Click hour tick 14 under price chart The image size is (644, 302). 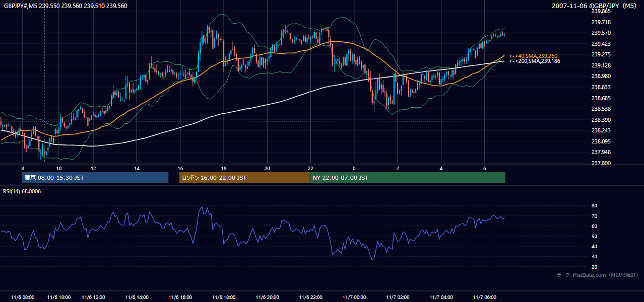tap(137, 168)
